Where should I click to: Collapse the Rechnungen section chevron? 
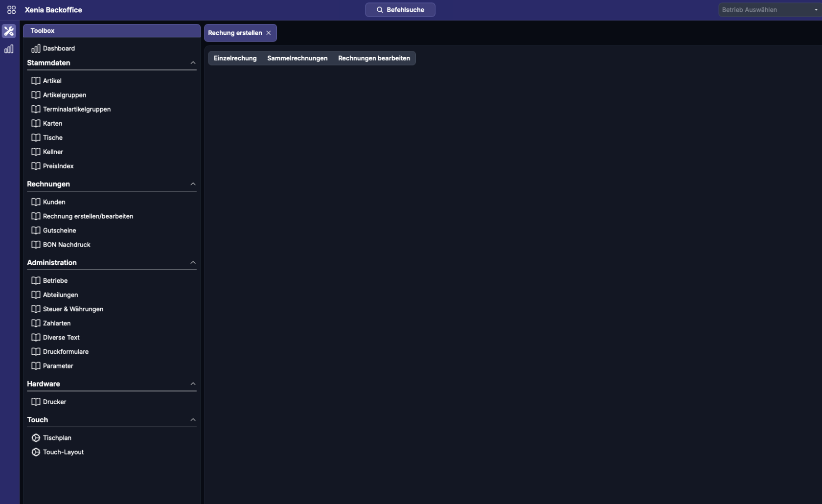pyautogui.click(x=193, y=184)
